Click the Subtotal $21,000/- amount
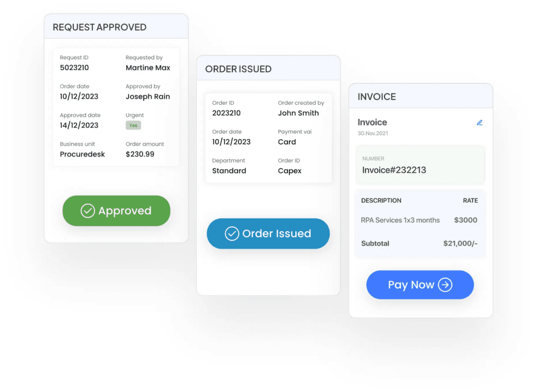 (x=460, y=244)
